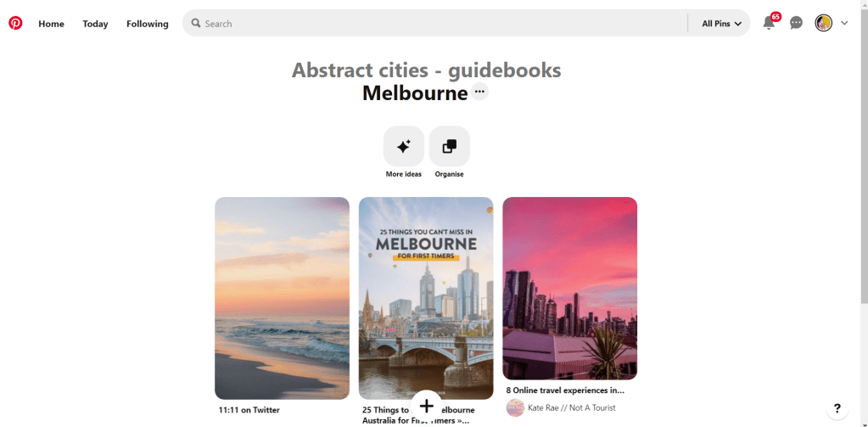Open the Today tab
Image resolution: width=868 pixels, height=427 pixels.
pyautogui.click(x=95, y=24)
